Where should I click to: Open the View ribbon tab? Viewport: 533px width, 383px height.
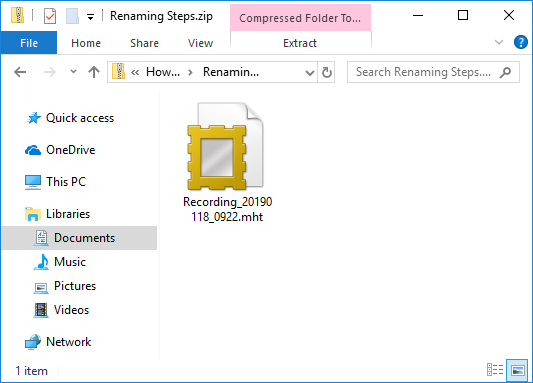[201, 43]
